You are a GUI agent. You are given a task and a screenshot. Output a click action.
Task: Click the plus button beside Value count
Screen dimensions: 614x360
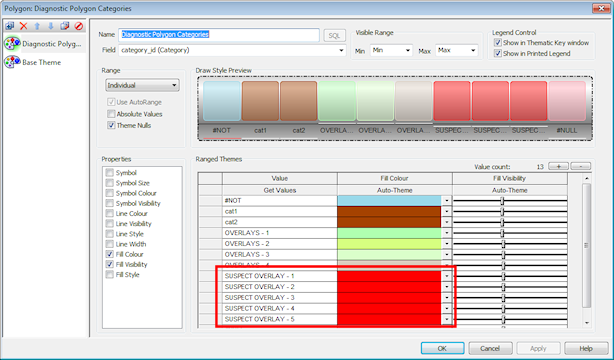(x=558, y=166)
